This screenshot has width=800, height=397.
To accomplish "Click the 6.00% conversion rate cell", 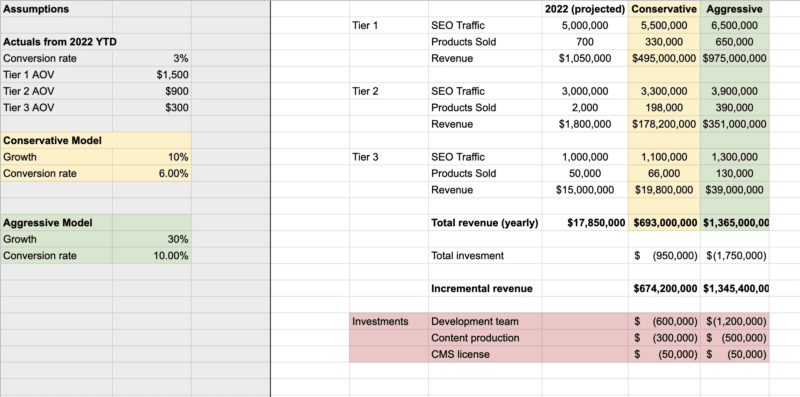I will point(152,173).
